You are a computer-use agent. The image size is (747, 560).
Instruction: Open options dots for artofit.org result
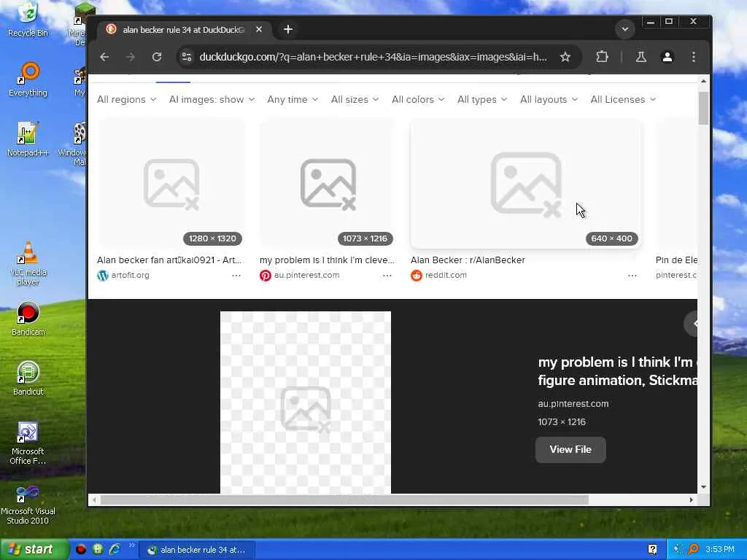pos(236,276)
